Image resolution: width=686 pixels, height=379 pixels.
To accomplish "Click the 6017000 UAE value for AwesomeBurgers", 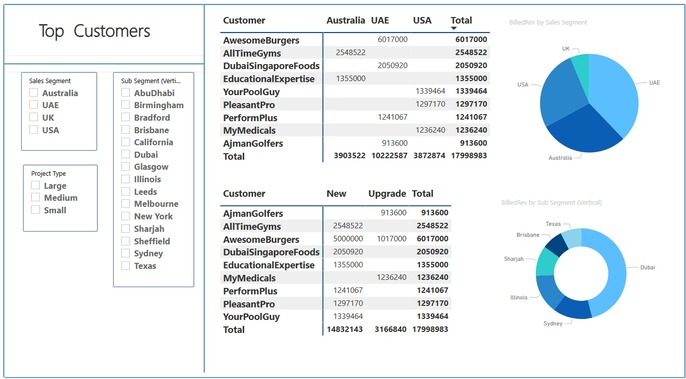I will 392,40.
